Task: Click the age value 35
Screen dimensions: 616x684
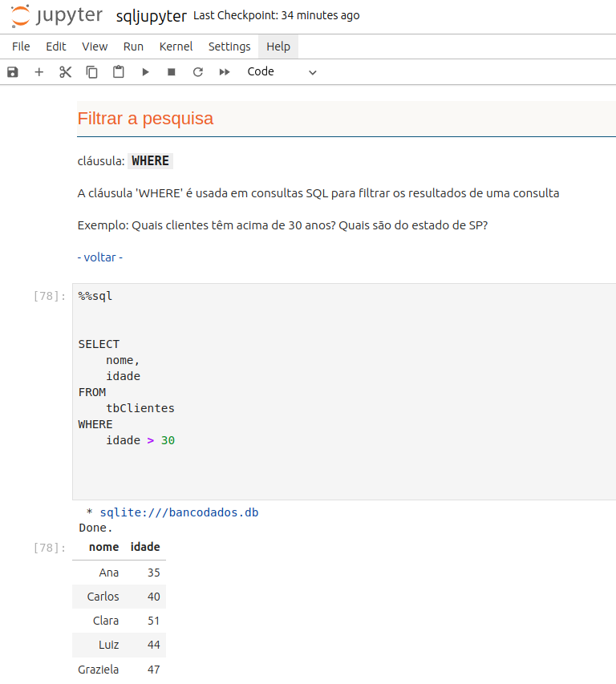Action: tap(153, 573)
